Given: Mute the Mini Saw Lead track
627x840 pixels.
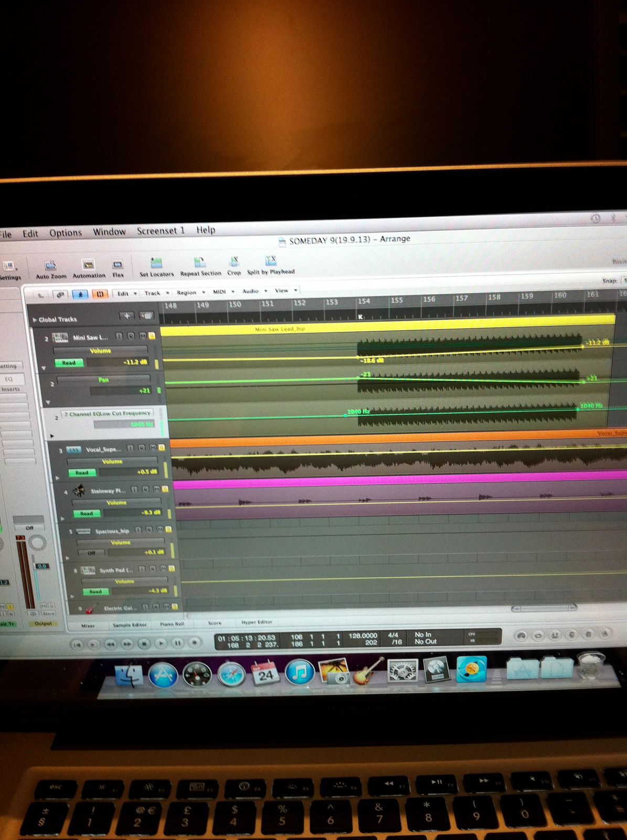Looking at the screenshot, I should pos(142,336).
